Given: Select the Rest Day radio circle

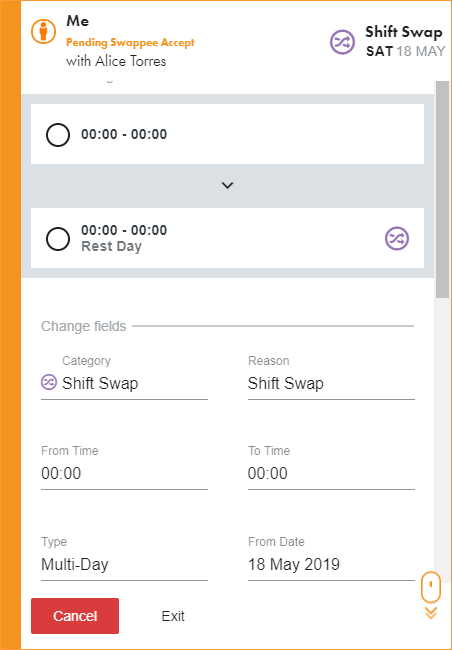Looking at the screenshot, I should coord(58,239).
